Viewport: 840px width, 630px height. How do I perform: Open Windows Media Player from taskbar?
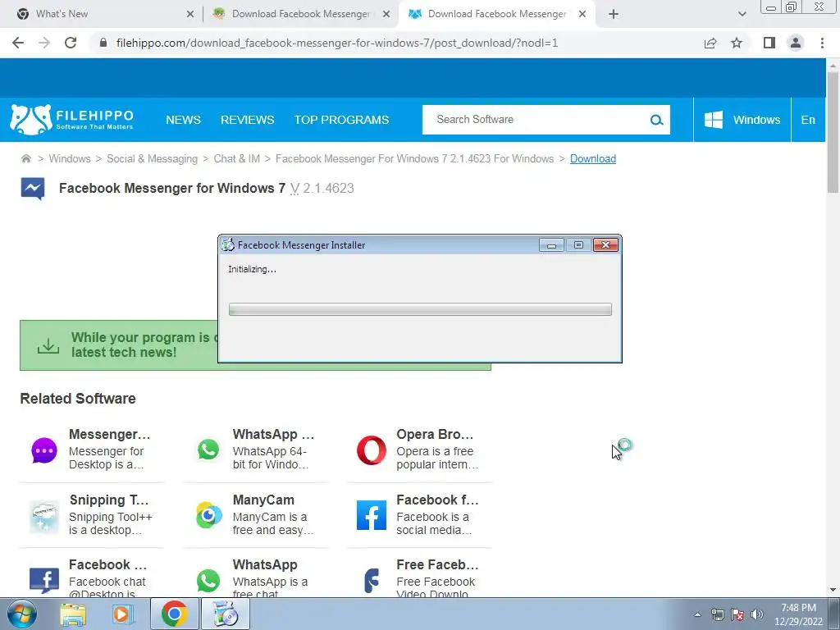(123, 614)
